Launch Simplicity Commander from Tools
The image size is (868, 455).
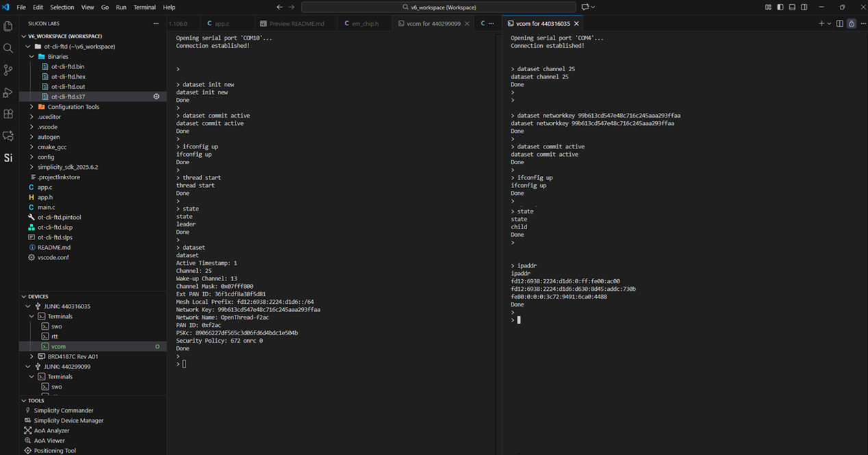[x=64, y=411]
